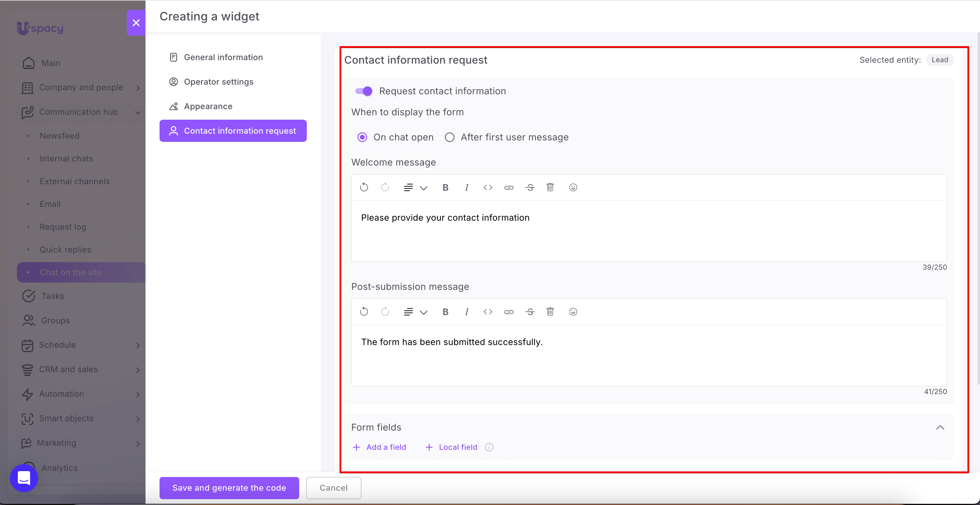Click the Uspacy logo
The height and width of the screenshot is (505, 980).
click(40, 28)
